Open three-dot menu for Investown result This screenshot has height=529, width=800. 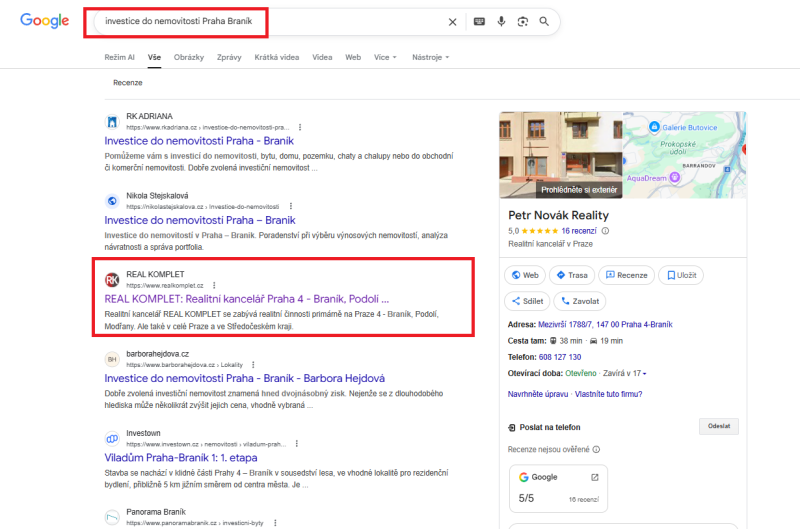301,443
